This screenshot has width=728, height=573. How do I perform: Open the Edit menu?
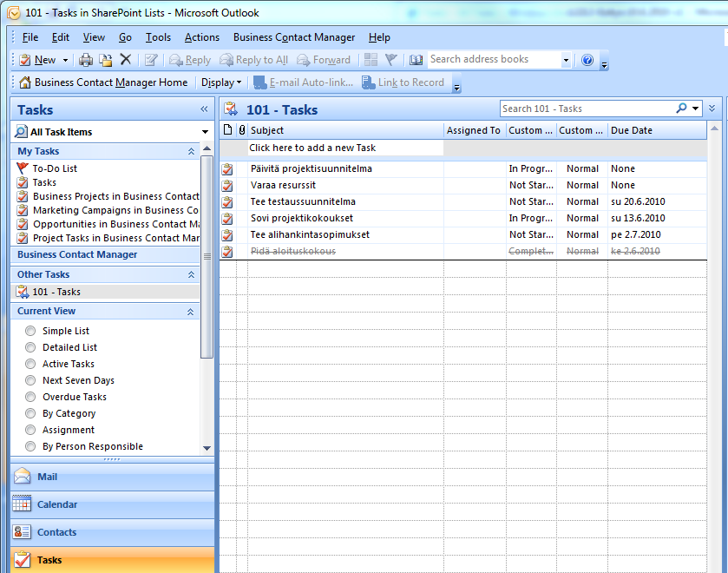(x=61, y=37)
